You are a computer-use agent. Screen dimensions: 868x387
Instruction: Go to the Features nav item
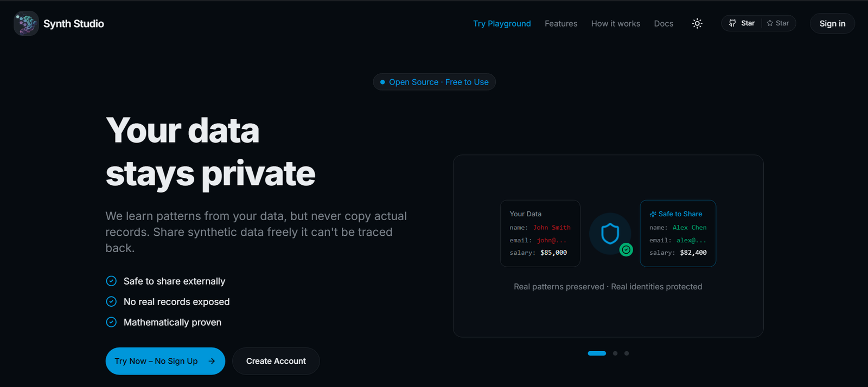561,23
